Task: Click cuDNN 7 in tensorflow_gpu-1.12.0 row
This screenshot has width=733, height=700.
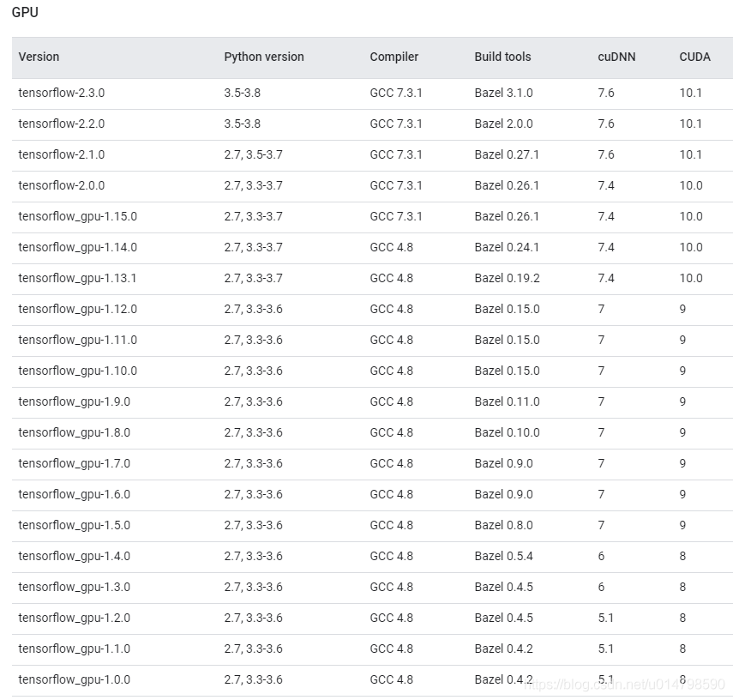Action: pyautogui.click(x=601, y=309)
